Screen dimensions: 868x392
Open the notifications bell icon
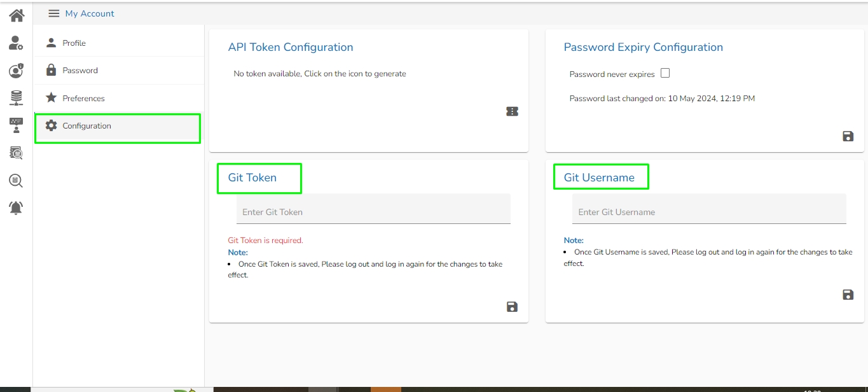pos(16,207)
